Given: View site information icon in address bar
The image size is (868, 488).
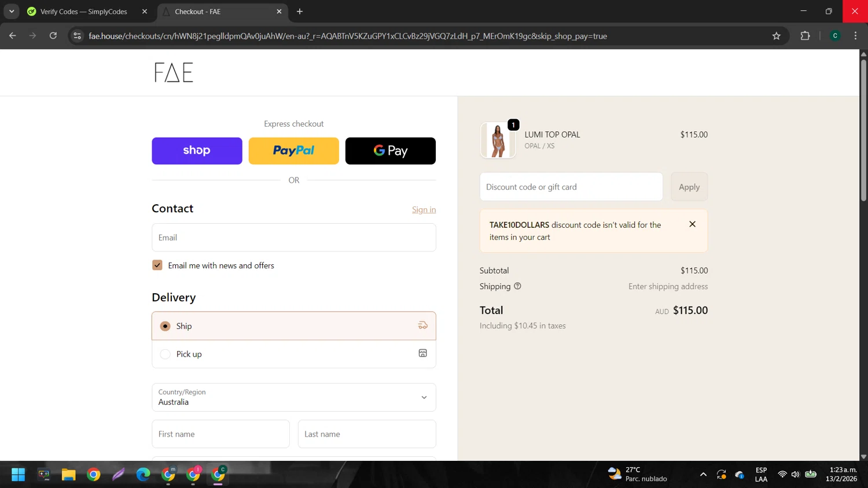Looking at the screenshot, I should (77, 36).
